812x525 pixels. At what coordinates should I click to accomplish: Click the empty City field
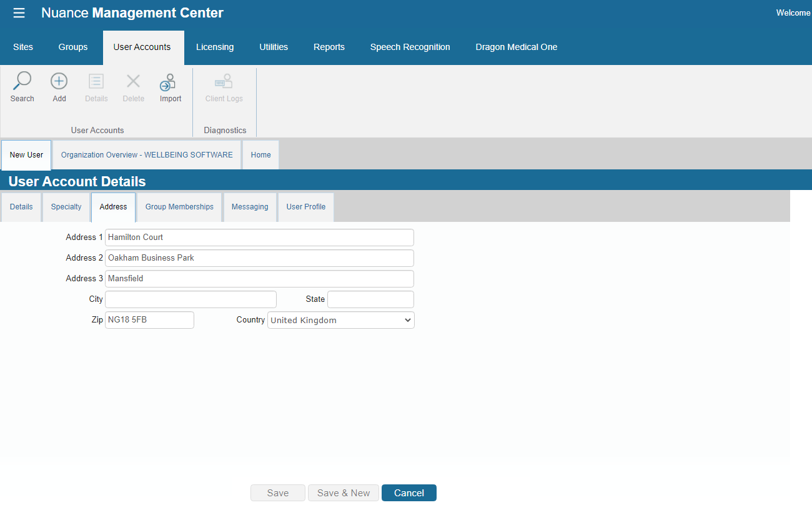pyautogui.click(x=191, y=299)
